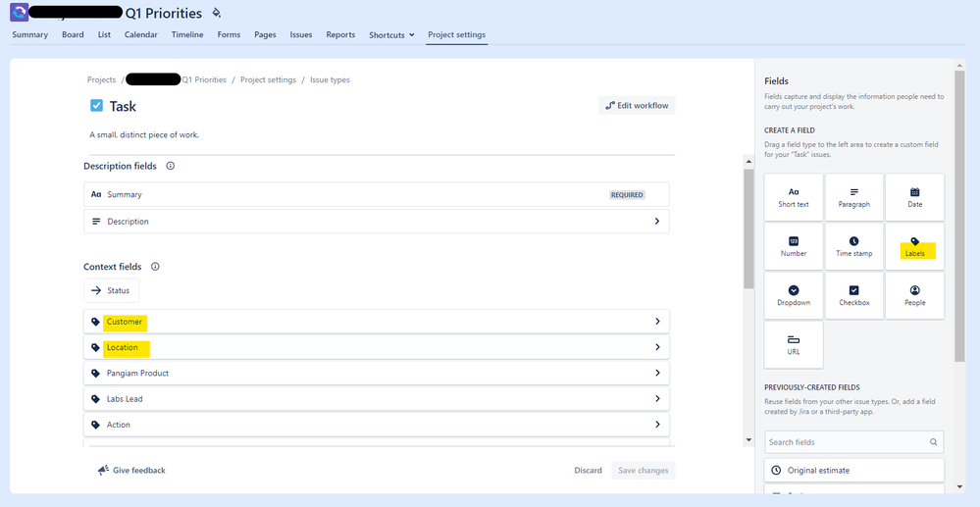Select the Dropdown field type
Viewport: 980px width, 507px height.
(794, 296)
